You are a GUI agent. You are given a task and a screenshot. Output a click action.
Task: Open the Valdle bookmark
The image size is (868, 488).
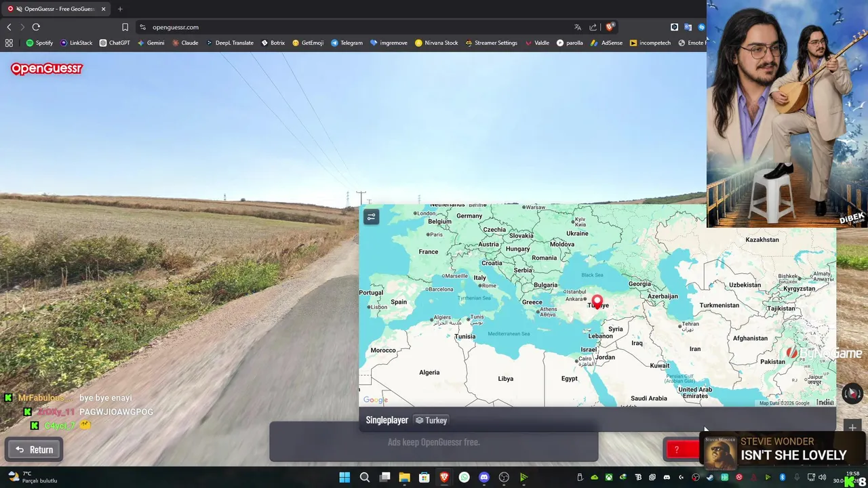(537, 43)
